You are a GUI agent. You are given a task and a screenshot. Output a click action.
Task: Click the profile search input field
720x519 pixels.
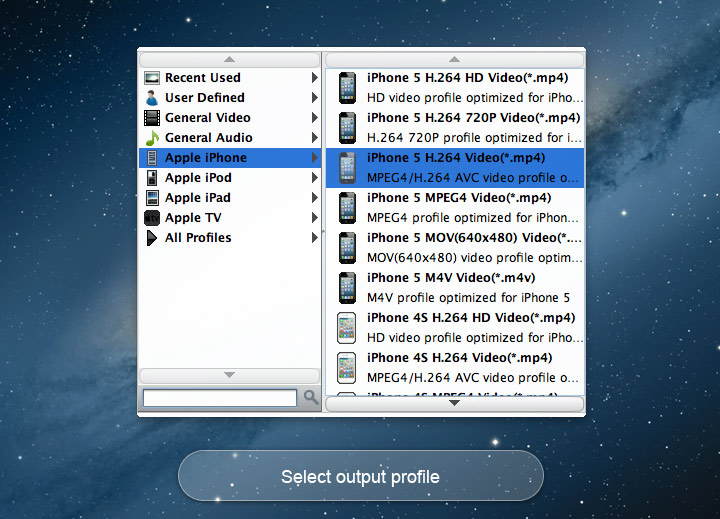click(220, 398)
